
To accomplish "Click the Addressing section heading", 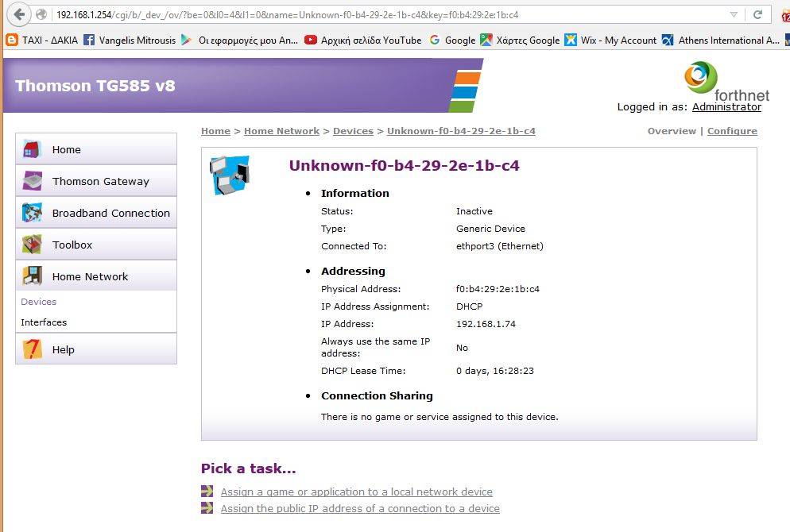I will point(353,271).
